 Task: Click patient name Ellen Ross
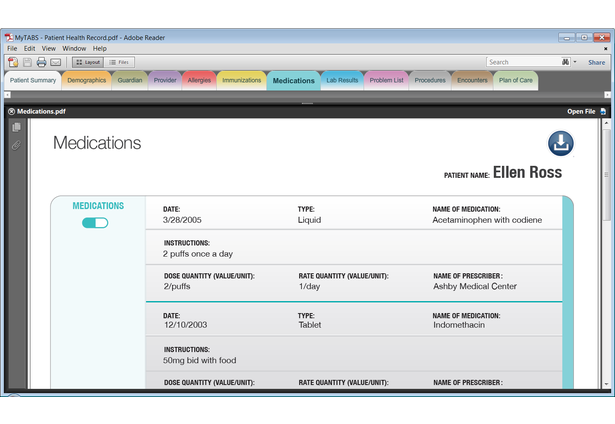tap(527, 172)
